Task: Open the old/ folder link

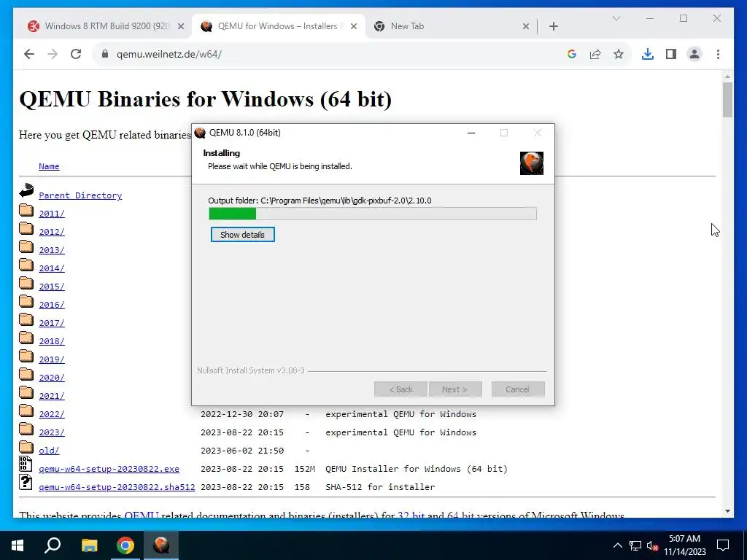Action: point(49,451)
